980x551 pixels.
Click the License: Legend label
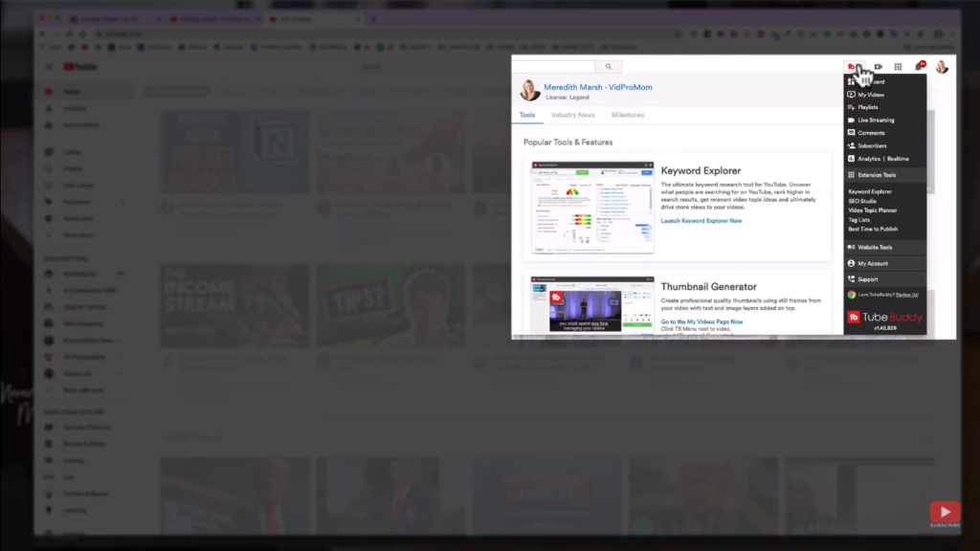[567, 98]
